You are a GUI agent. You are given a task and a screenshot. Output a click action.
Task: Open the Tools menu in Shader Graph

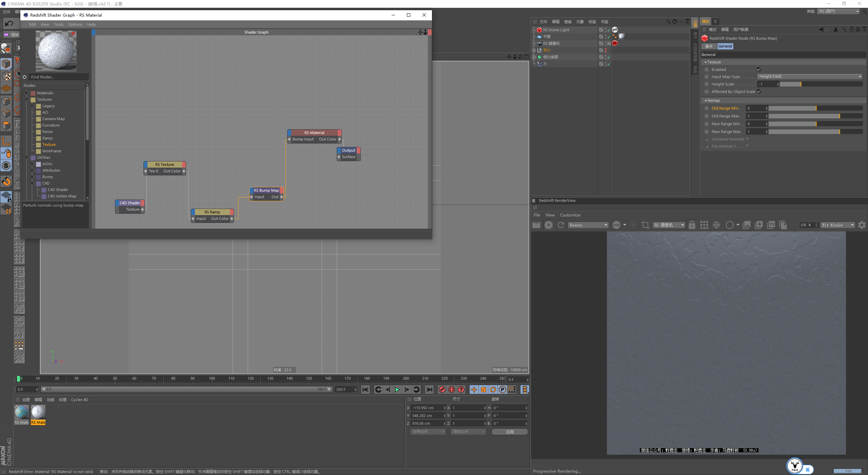tap(58, 24)
